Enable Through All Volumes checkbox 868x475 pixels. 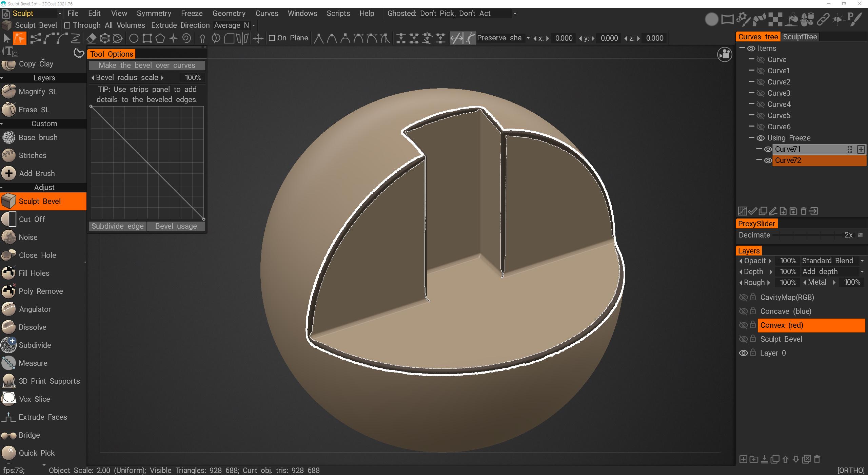67,25
